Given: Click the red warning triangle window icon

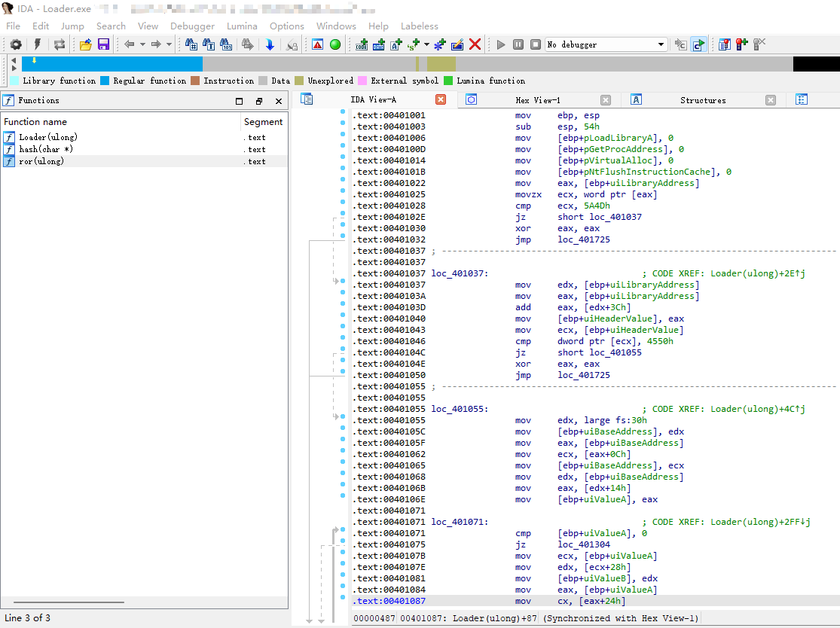Looking at the screenshot, I should 318,44.
